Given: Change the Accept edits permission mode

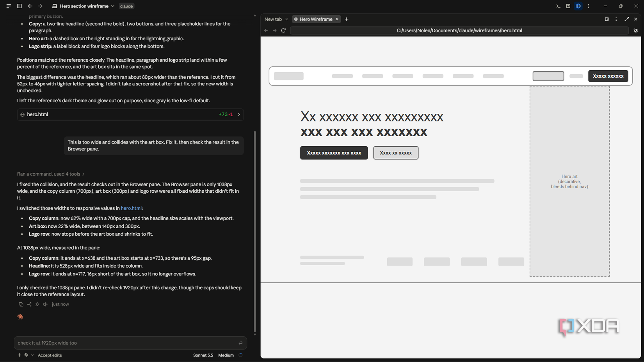Looking at the screenshot, I should tap(50, 355).
